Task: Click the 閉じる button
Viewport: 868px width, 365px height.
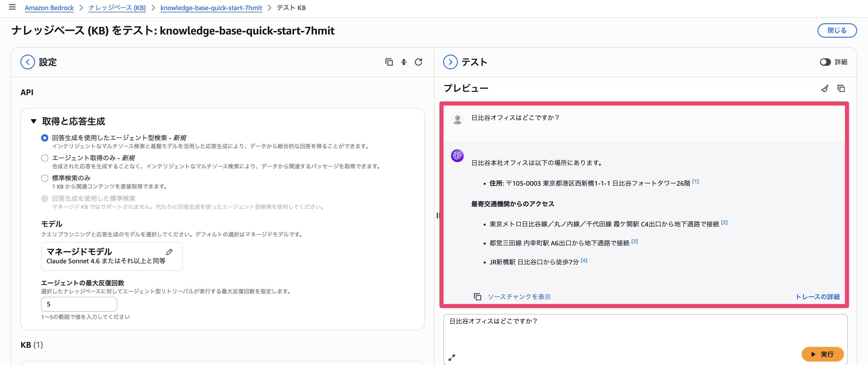Action: (x=837, y=30)
